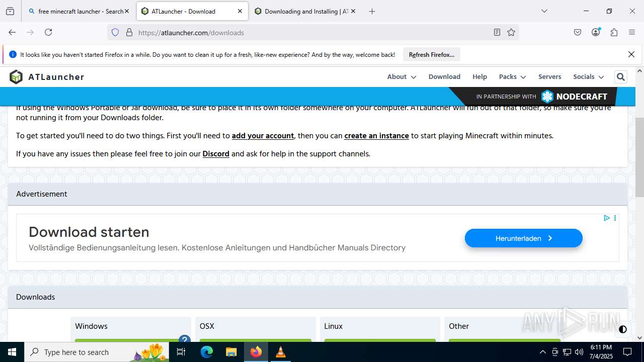Click the blue help question mark badge
644x362 pixels.
pos(185,339)
